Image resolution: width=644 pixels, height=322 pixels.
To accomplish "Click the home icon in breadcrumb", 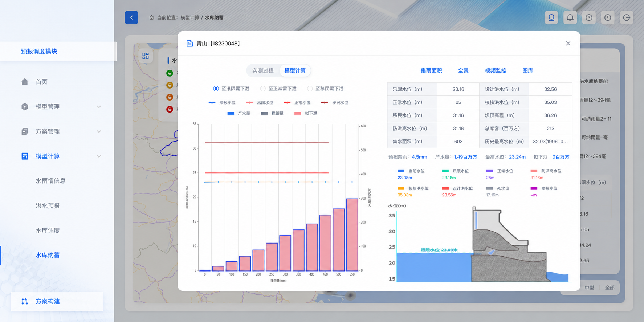I will pos(151,17).
